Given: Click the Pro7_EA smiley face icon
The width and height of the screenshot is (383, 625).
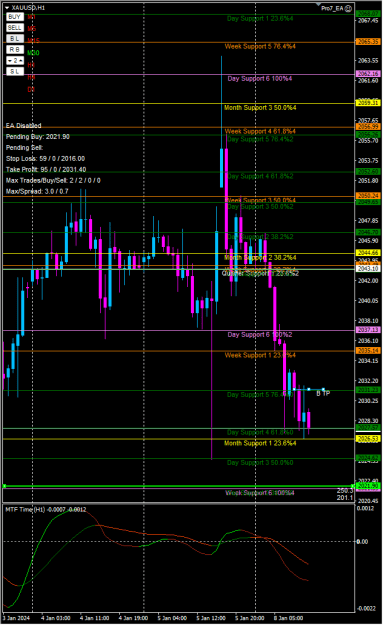Looking at the screenshot, I should coord(348,8).
